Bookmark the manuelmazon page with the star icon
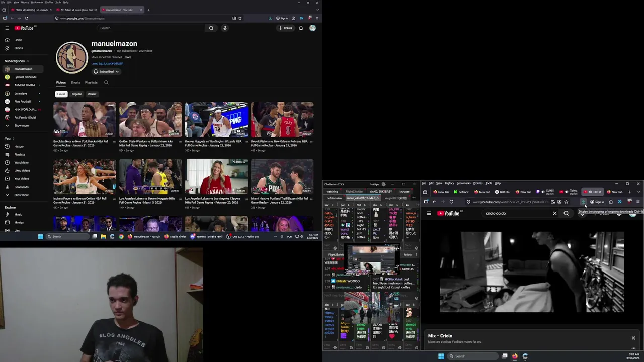The image size is (644, 362). pos(240,18)
